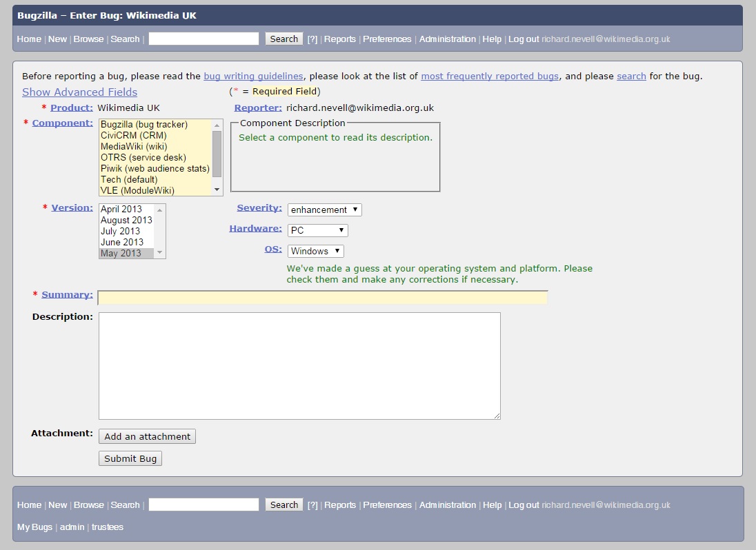Open the Product field label link
Image resolution: width=756 pixels, height=550 pixels.
[x=71, y=108]
